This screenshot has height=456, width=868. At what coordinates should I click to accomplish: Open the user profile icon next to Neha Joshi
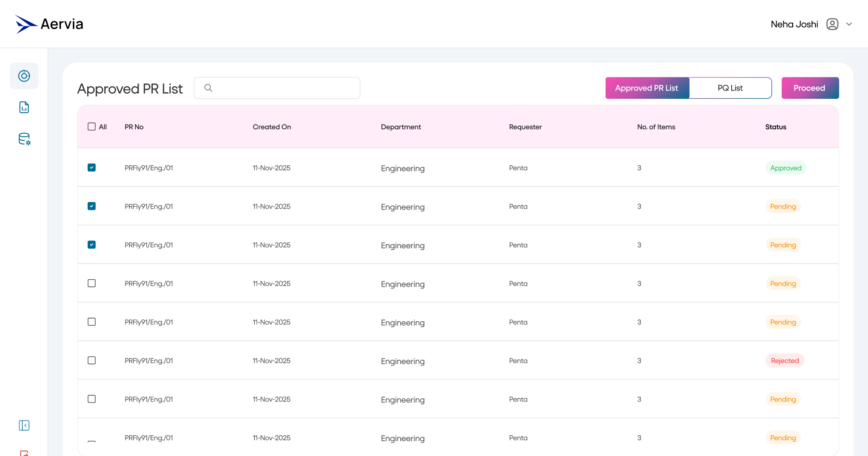tap(832, 24)
